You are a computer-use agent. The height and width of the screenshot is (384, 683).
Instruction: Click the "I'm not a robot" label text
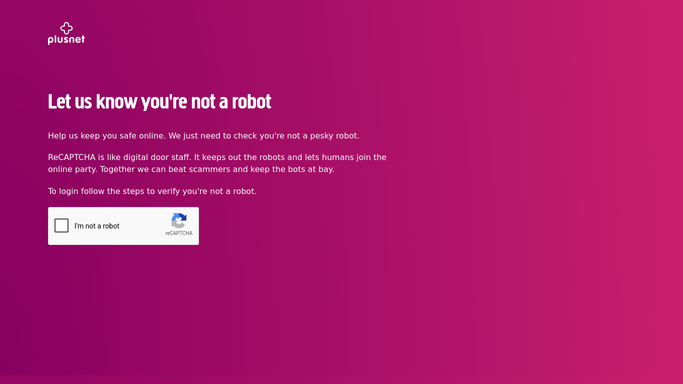pyautogui.click(x=97, y=226)
